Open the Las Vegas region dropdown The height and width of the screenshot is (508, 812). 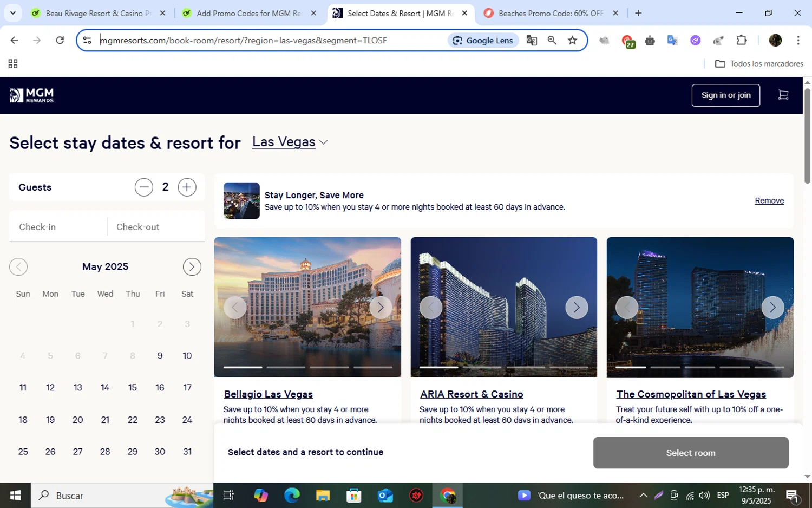pyautogui.click(x=290, y=142)
